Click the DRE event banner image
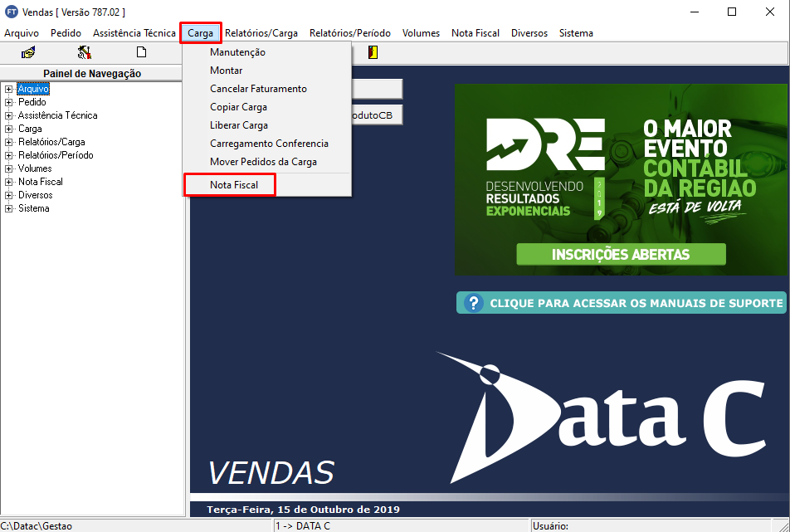 coord(621,180)
